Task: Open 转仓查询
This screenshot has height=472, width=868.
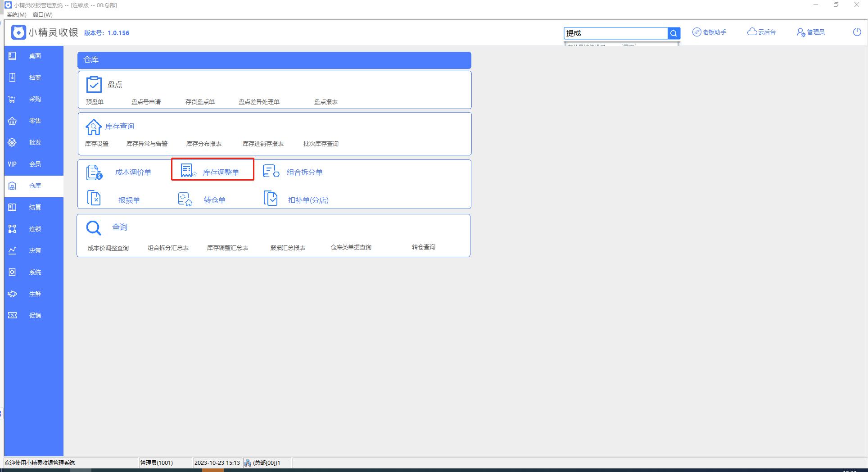Action: pos(424,247)
